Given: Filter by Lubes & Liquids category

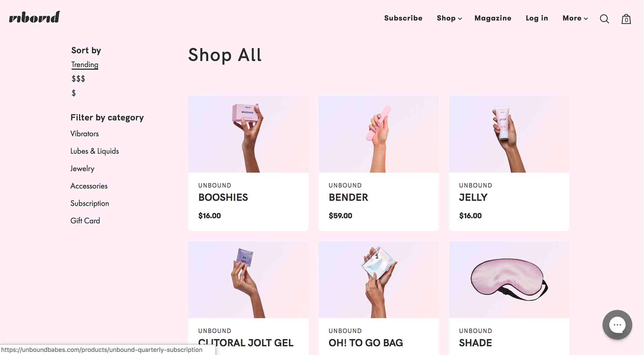Looking at the screenshot, I should [x=95, y=151].
